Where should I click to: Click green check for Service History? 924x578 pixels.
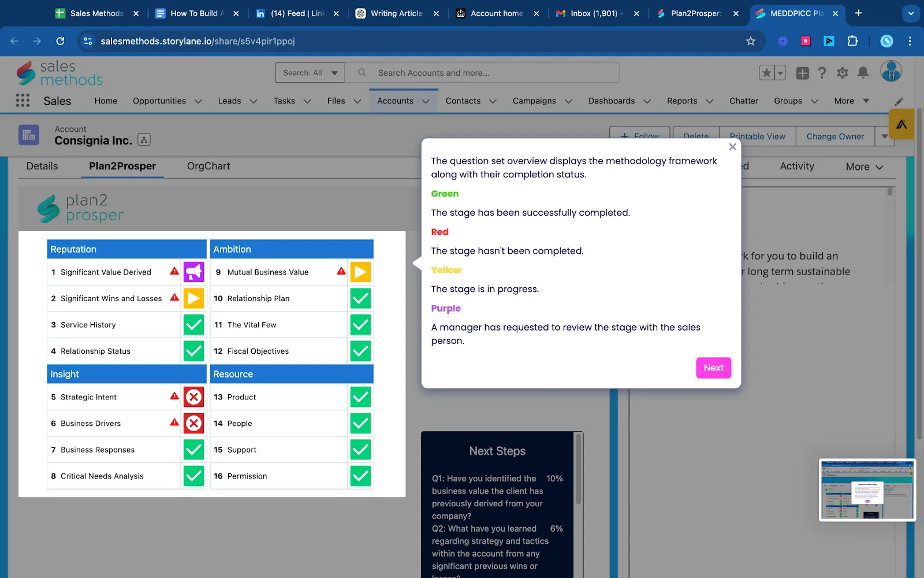pos(194,325)
